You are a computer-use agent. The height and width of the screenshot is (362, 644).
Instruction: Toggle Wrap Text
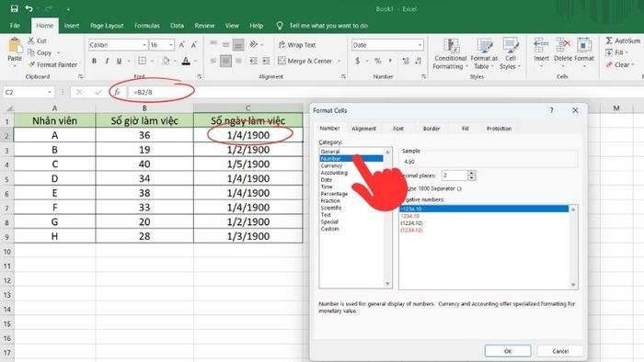pos(297,45)
